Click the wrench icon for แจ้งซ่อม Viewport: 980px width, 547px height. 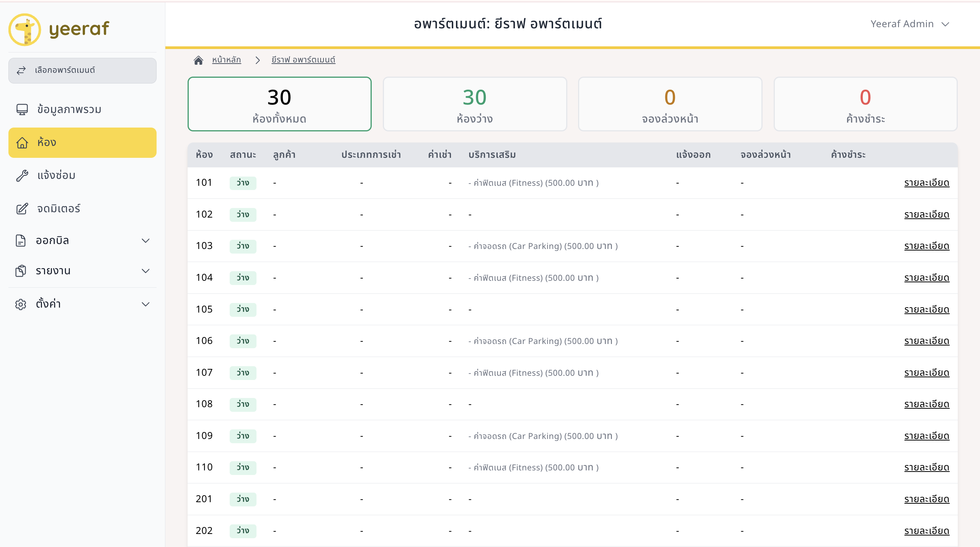[22, 176]
